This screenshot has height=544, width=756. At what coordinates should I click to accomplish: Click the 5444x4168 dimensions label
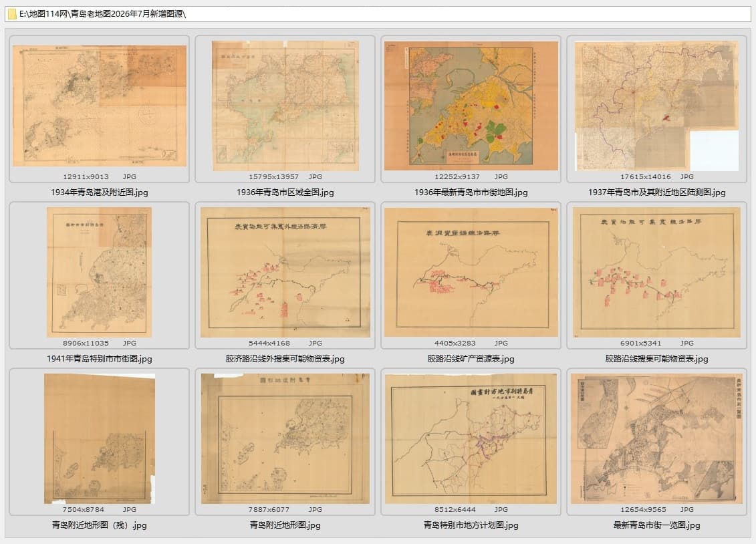[269, 343]
